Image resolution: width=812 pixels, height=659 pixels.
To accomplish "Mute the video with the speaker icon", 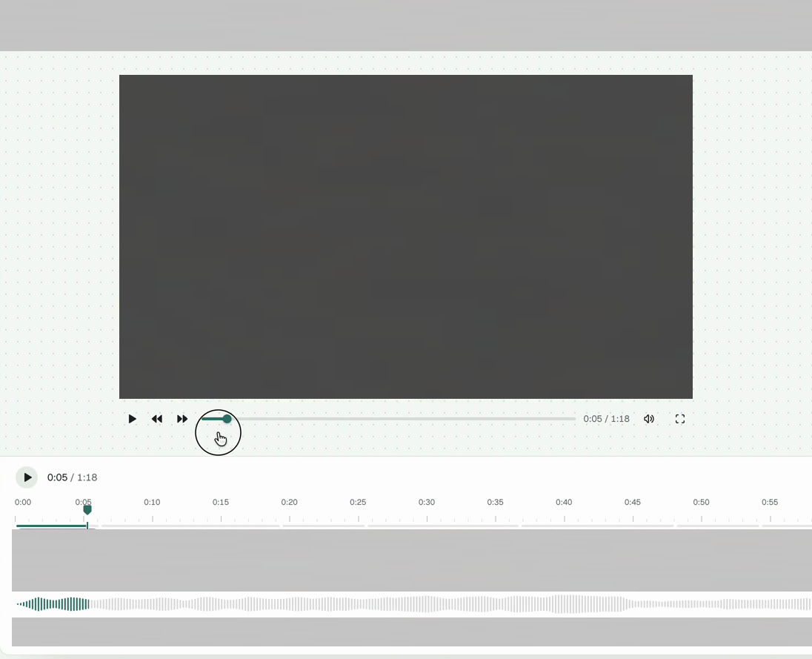I will (x=649, y=419).
